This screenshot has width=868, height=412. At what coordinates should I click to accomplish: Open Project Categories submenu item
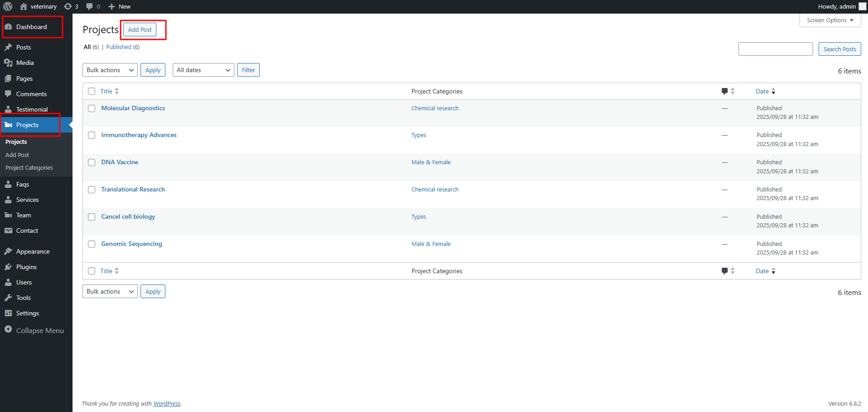29,168
